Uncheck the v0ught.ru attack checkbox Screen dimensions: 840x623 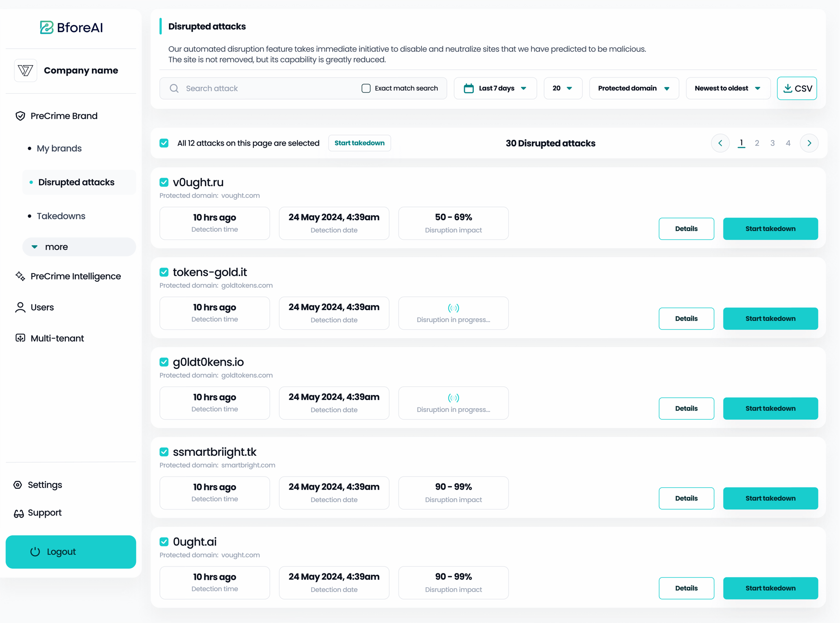point(164,182)
